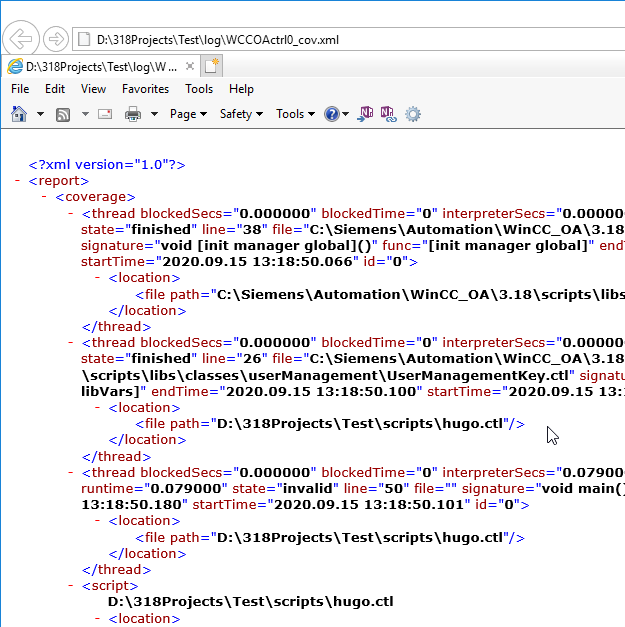Open the Safety dropdown menu
The width and height of the screenshot is (625, 627).
241,114
